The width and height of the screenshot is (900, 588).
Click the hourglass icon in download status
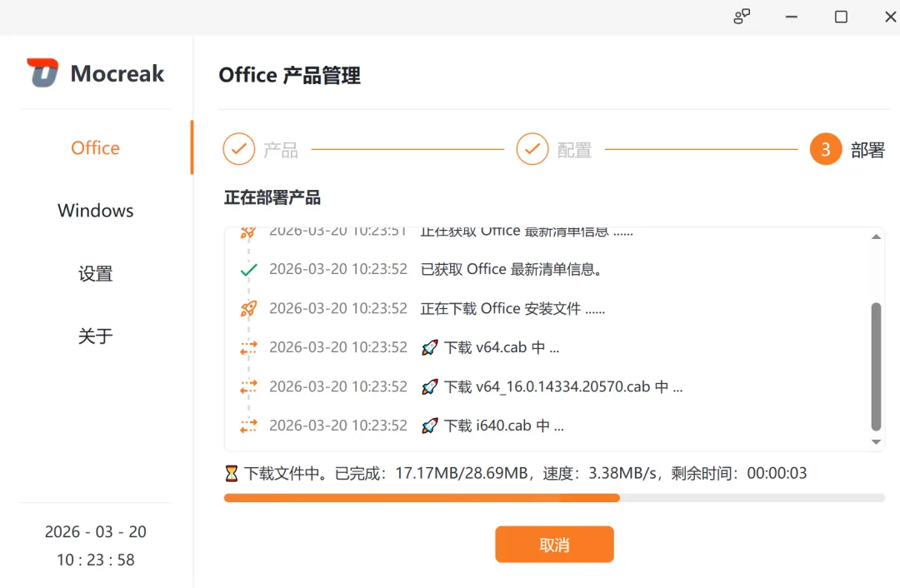(232, 473)
